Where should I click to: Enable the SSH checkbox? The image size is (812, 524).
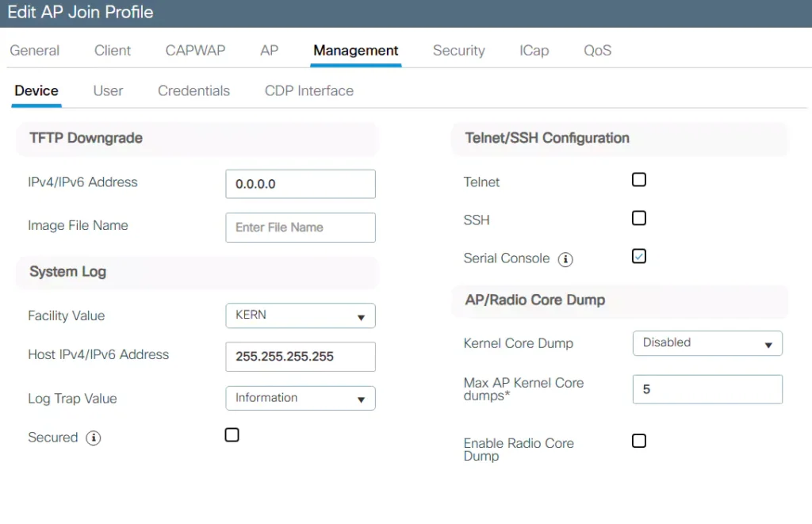(639, 218)
